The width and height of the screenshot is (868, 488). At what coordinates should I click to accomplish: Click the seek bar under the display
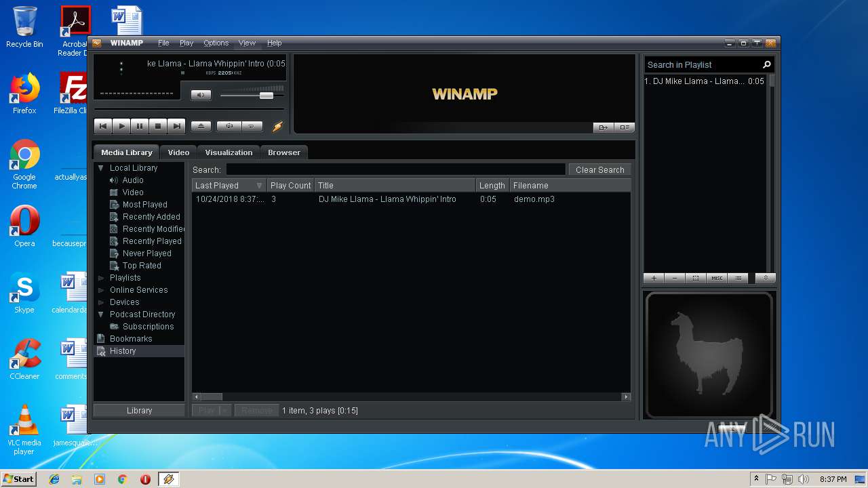click(189, 110)
